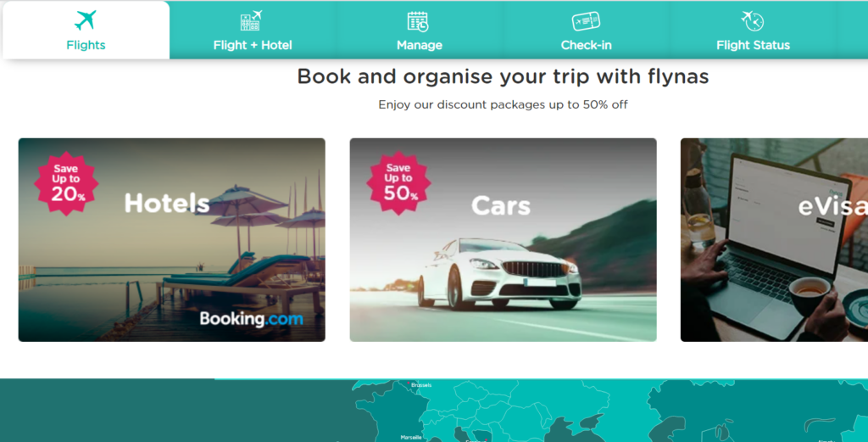Image resolution: width=868 pixels, height=442 pixels.
Task: Select the Flights tab label
Action: coord(86,46)
